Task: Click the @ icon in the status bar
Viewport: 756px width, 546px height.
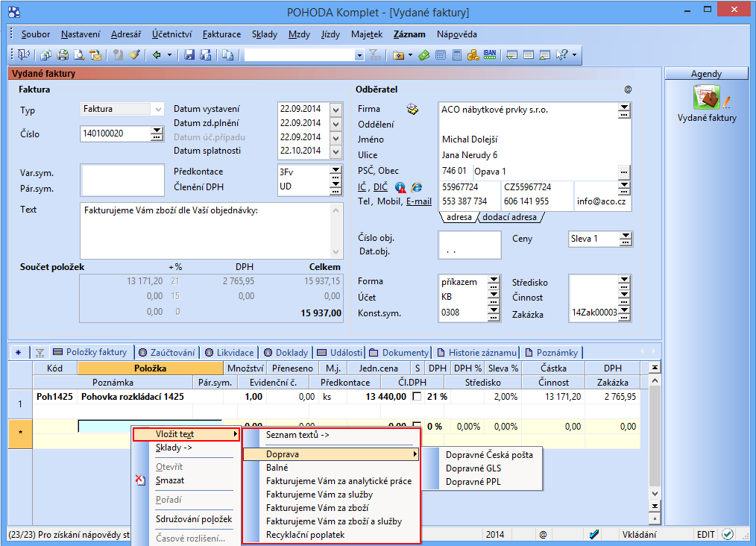Action: pos(543,534)
